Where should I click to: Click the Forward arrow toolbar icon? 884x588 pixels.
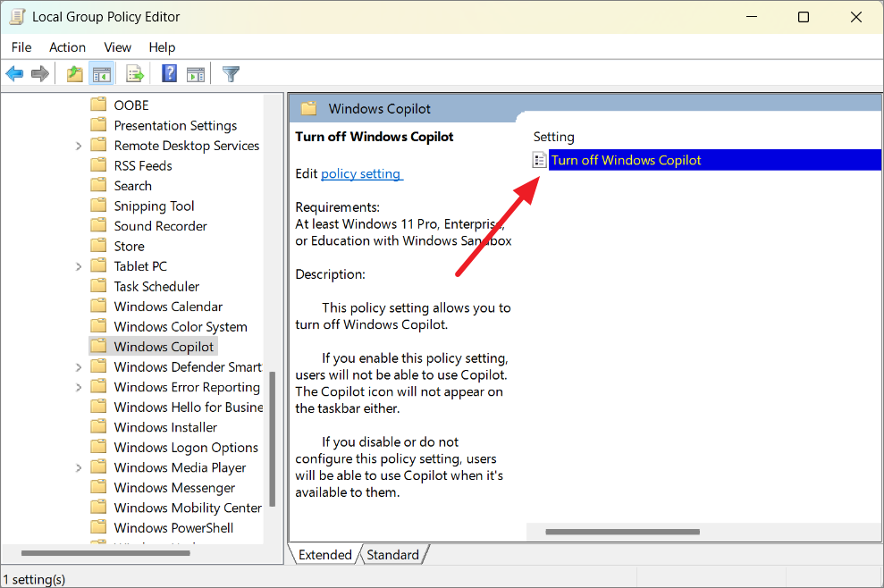(40, 73)
